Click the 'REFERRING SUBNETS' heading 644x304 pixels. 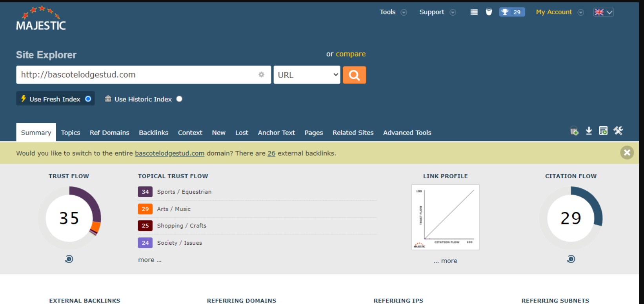[555, 300]
